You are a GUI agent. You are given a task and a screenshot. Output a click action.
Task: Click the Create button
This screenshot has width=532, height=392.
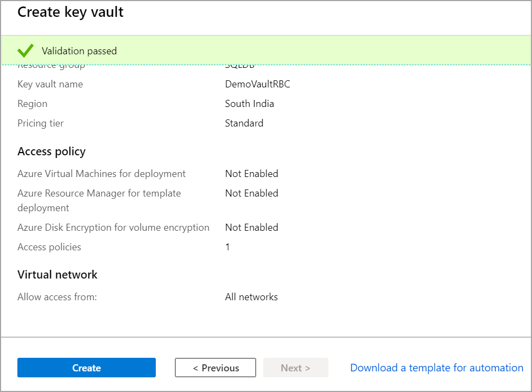pyautogui.click(x=86, y=368)
